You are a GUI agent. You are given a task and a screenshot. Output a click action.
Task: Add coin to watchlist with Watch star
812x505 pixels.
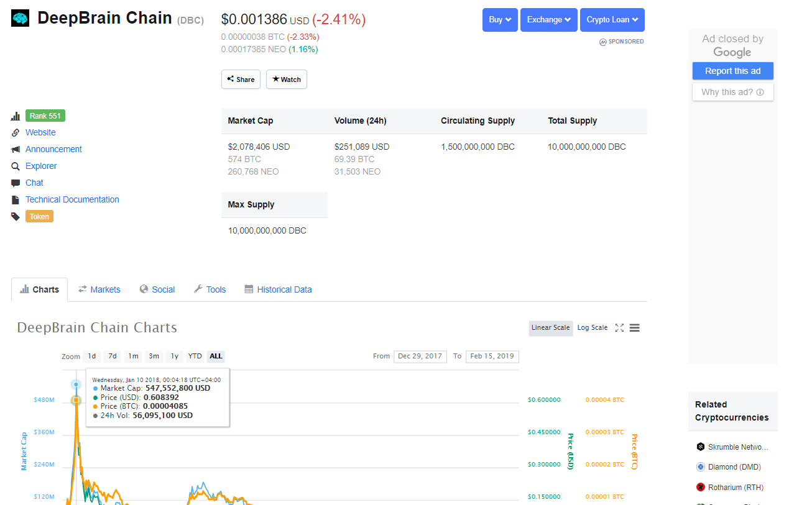(x=287, y=80)
